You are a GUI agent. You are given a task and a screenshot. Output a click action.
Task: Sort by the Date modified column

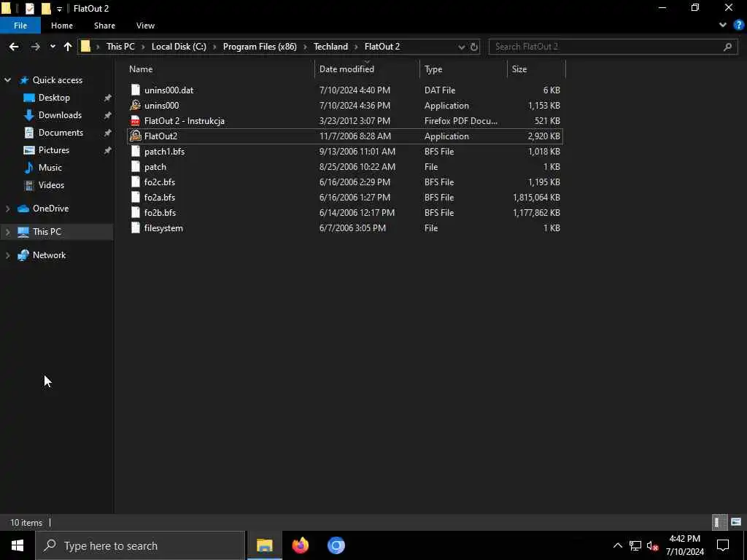347,69
